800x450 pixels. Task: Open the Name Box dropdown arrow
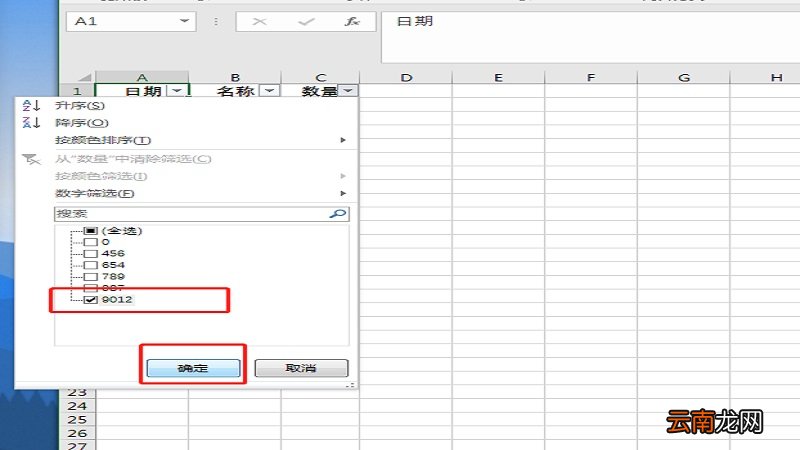(184, 21)
